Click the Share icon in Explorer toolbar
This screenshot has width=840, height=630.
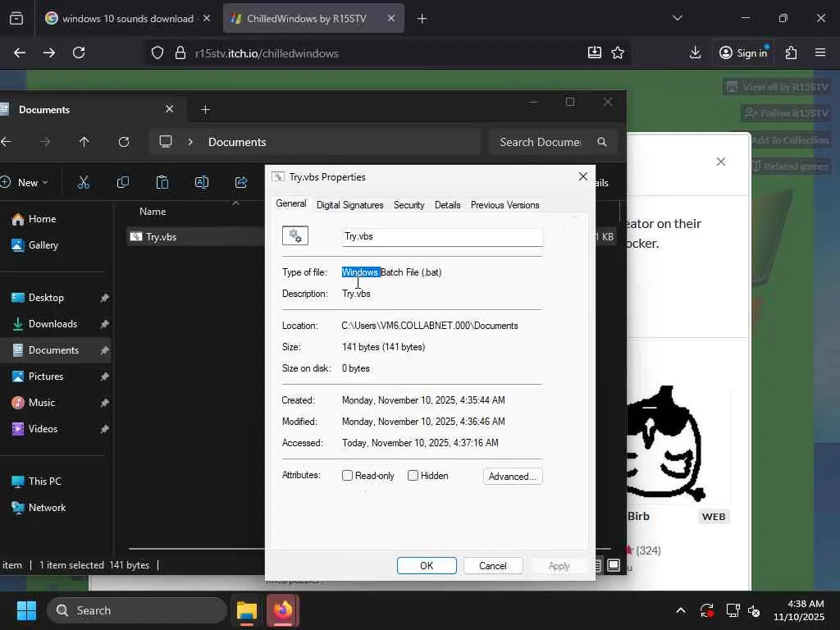tap(241, 183)
